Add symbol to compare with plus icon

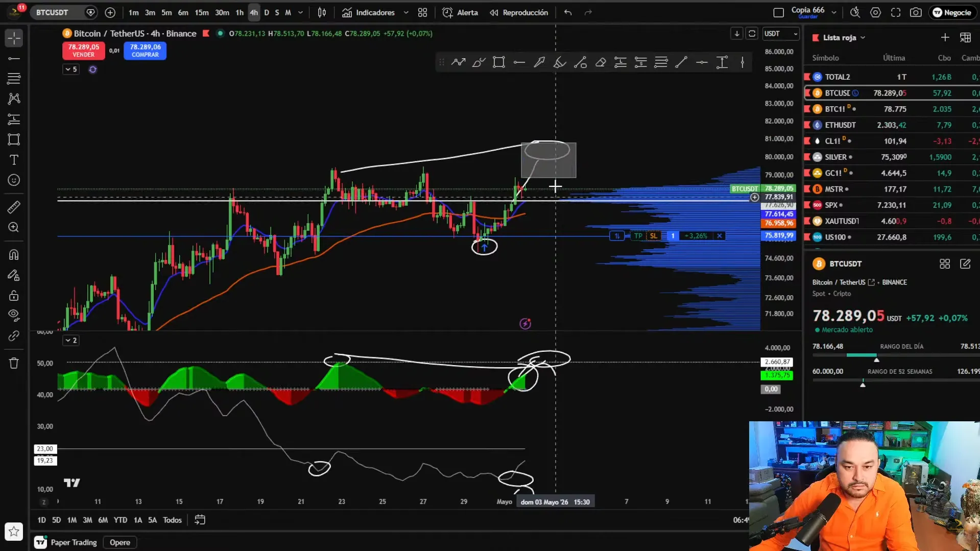110,12
